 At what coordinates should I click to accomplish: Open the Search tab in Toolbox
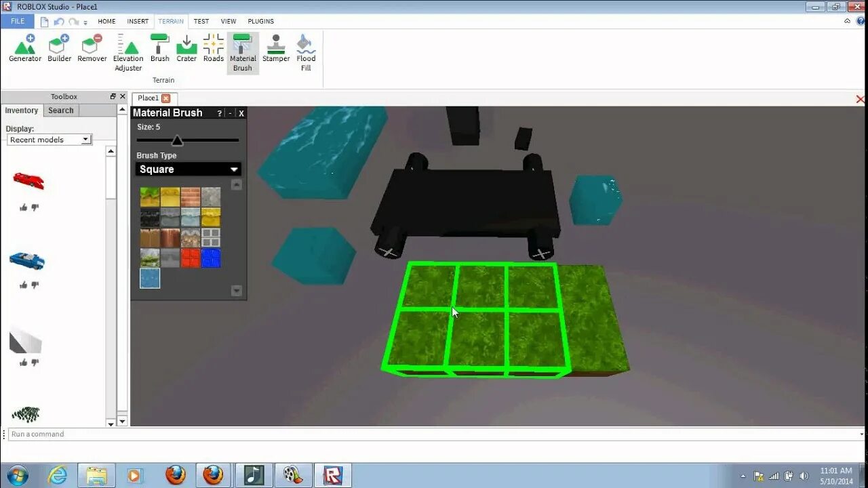tap(61, 110)
